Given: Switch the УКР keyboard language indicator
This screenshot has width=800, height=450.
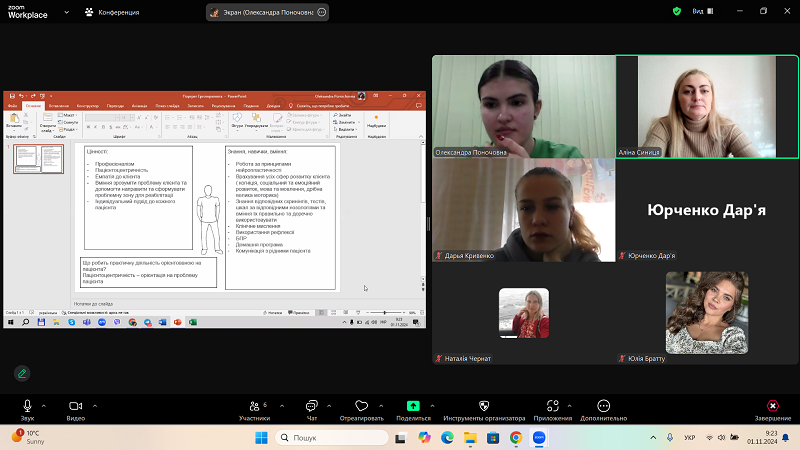Looking at the screenshot, I should coord(690,438).
